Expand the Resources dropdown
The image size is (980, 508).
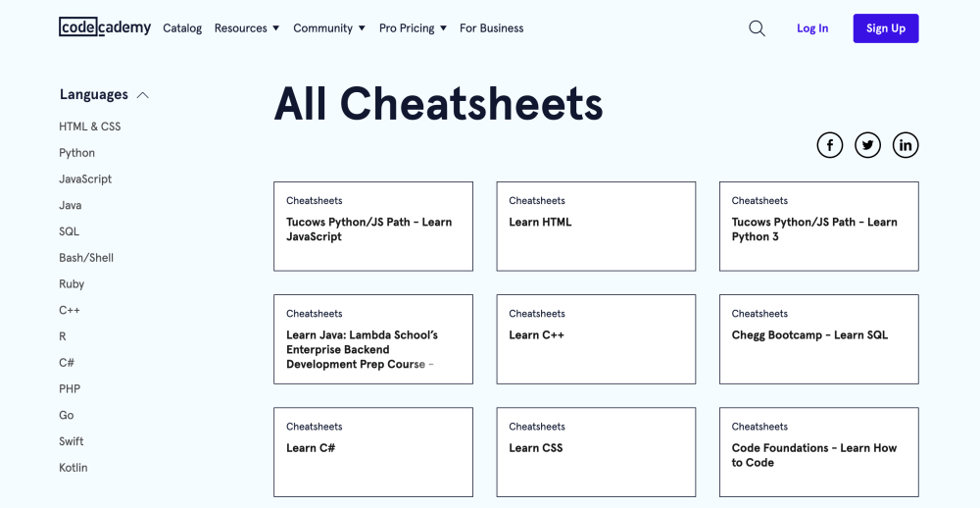tap(247, 28)
